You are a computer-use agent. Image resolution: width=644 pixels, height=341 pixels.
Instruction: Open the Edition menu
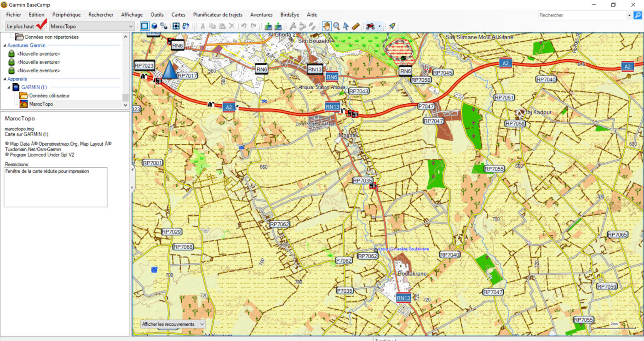pyautogui.click(x=37, y=15)
